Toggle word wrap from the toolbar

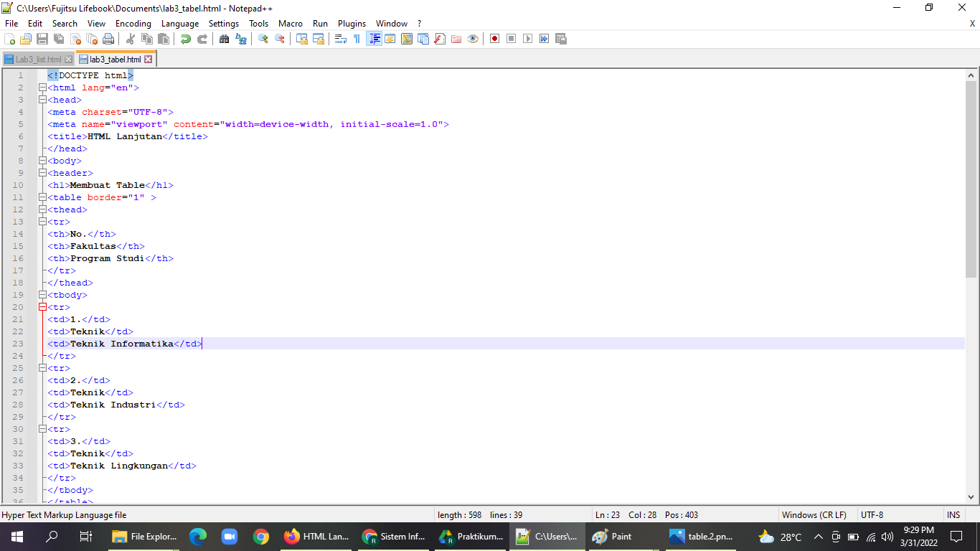pyautogui.click(x=339, y=39)
